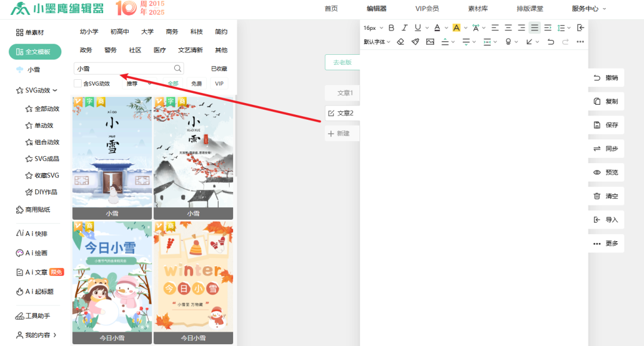This screenshot has height=346, width=644.
Task: Apply italic formatting
Action: 405,27
